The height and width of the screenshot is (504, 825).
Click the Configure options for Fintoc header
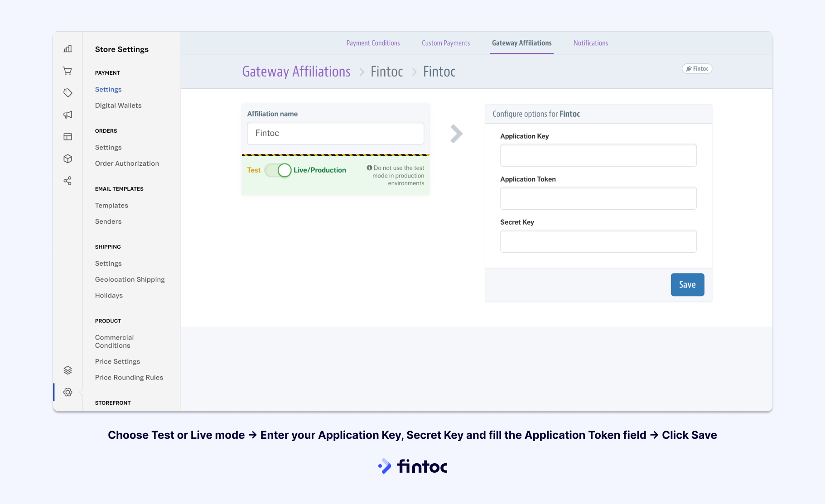[x=536, y=114]
